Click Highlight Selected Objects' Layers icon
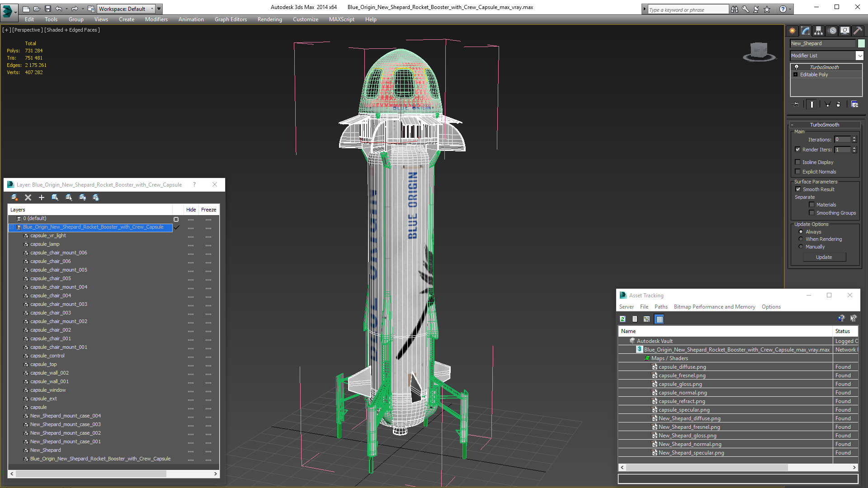This screenshot has width=868, height=488. tap(69, 197)
